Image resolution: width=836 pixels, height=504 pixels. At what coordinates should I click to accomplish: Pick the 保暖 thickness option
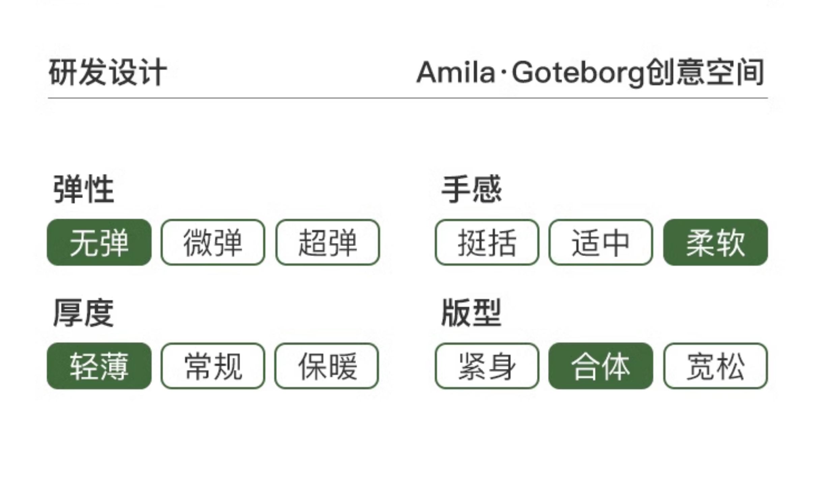(x=327, y=366)
